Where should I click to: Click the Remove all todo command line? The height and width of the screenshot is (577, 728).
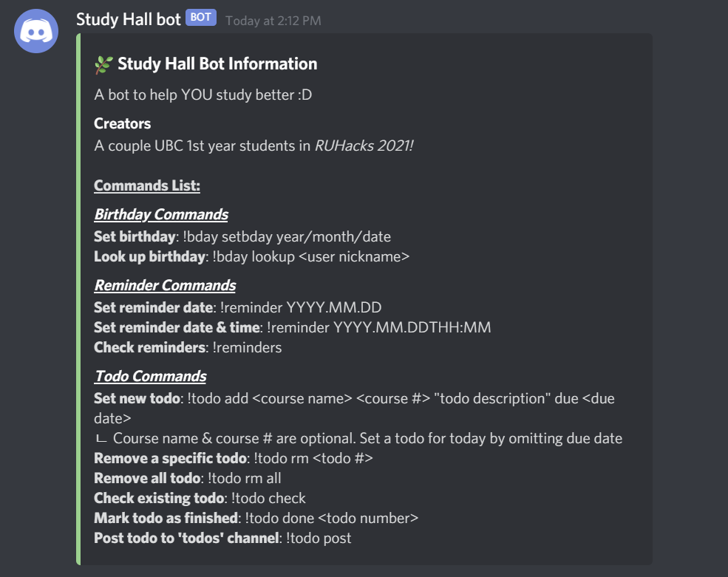[187, 477]
